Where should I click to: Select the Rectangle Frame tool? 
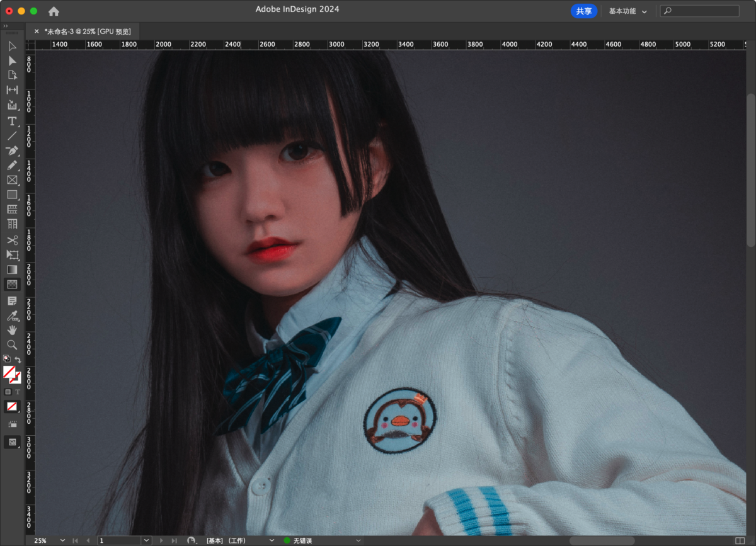click(12, 180)
